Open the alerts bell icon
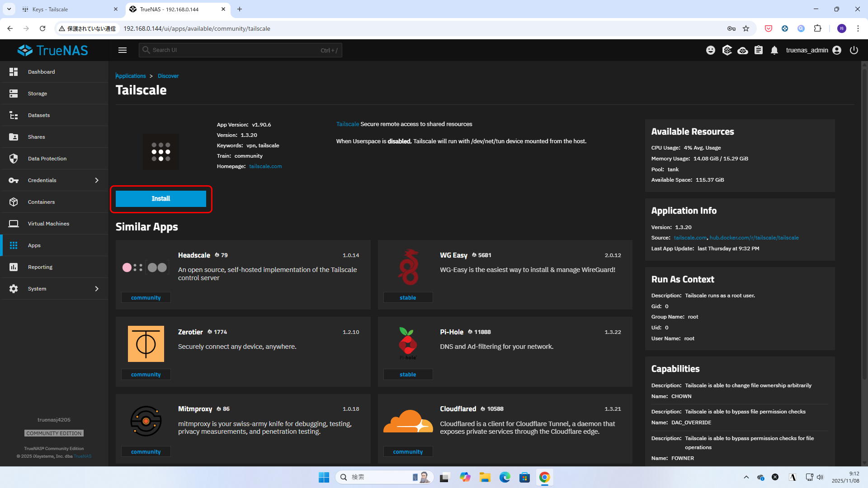This screenshot has width=868, height=488. [x=774, y=50]
